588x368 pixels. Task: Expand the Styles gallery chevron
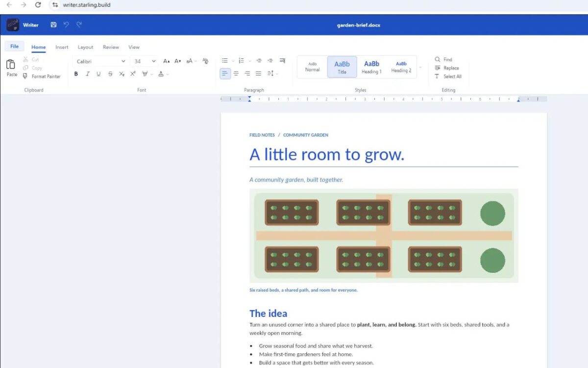[420, 67]
